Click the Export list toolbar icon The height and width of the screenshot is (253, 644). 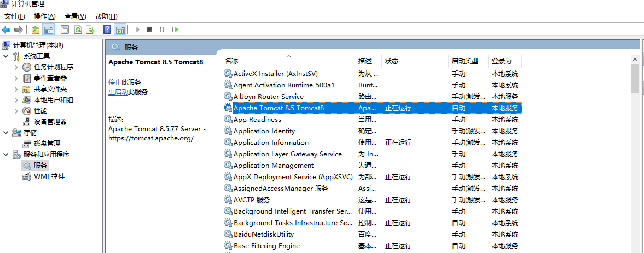click(90, 30)
